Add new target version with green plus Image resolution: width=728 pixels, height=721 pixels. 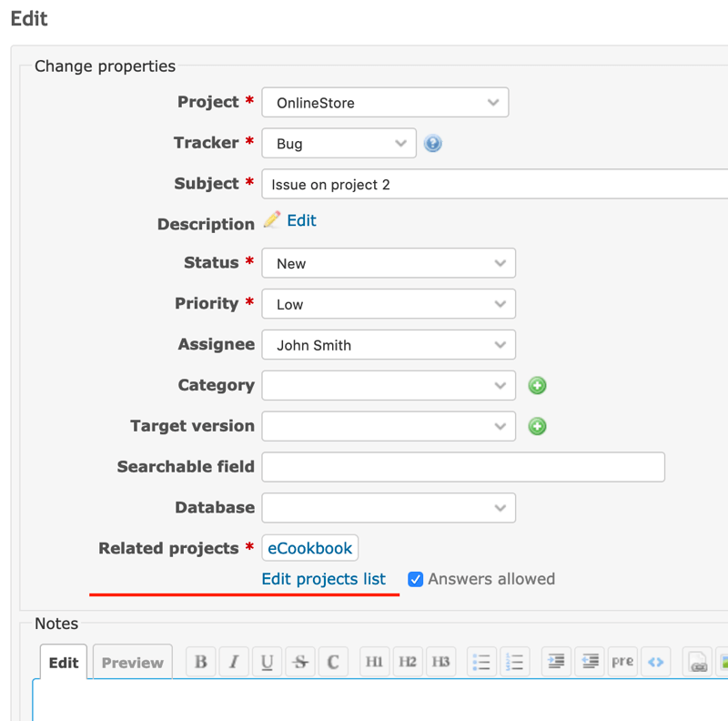(x=537, y=426)
